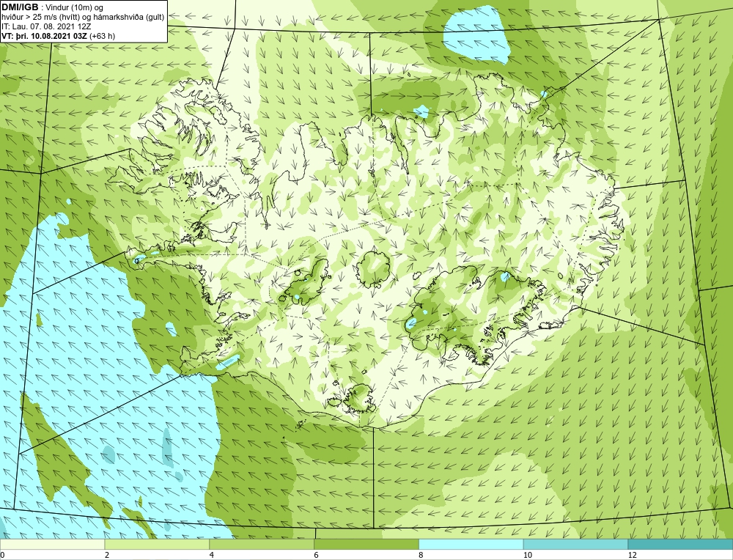
Task: Click the legend value '0'
Action: click(x=2, y=555)
